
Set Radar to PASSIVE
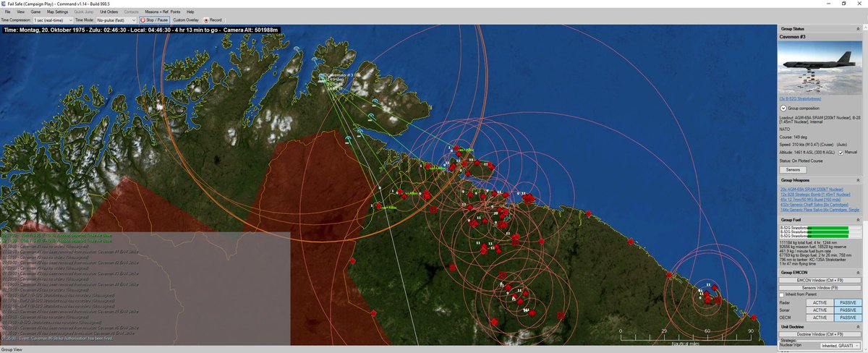tap(847, 303)
